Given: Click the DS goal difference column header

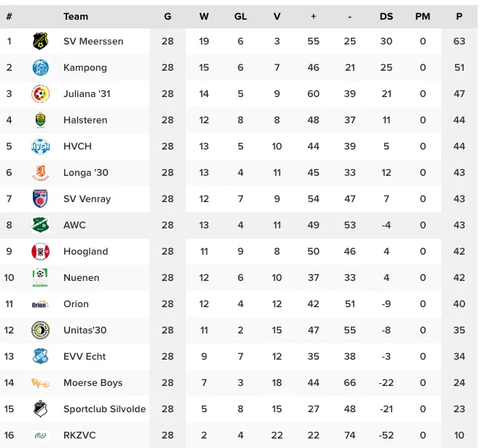Looking at the screenshot, I should tap(386, 16).
